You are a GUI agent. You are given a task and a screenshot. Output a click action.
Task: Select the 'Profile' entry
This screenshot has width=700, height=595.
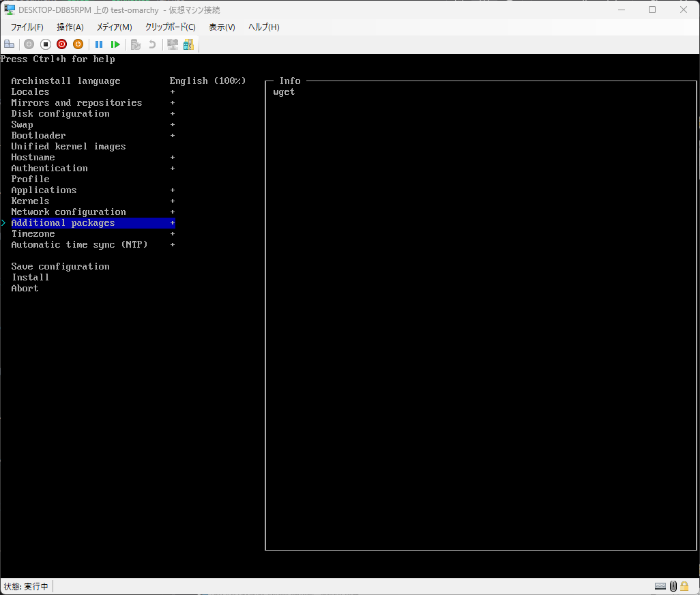pyautogui.click(x=30, y=179)
